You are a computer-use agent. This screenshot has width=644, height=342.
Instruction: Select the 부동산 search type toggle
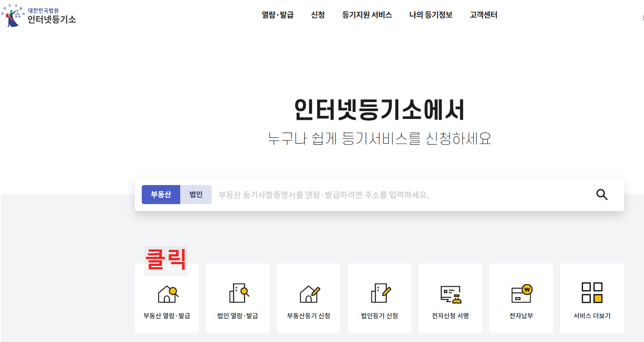point(161,194)
